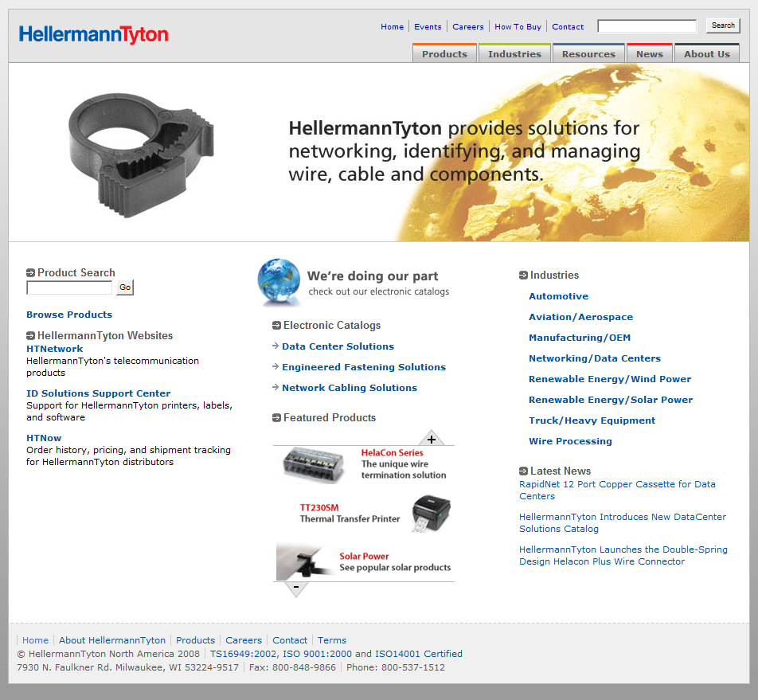The width and height of the screenshot is (758, 700).
Task: Click arrow icon beside HellermannTyton Websites heading
Action: click(x=30, y=335)
